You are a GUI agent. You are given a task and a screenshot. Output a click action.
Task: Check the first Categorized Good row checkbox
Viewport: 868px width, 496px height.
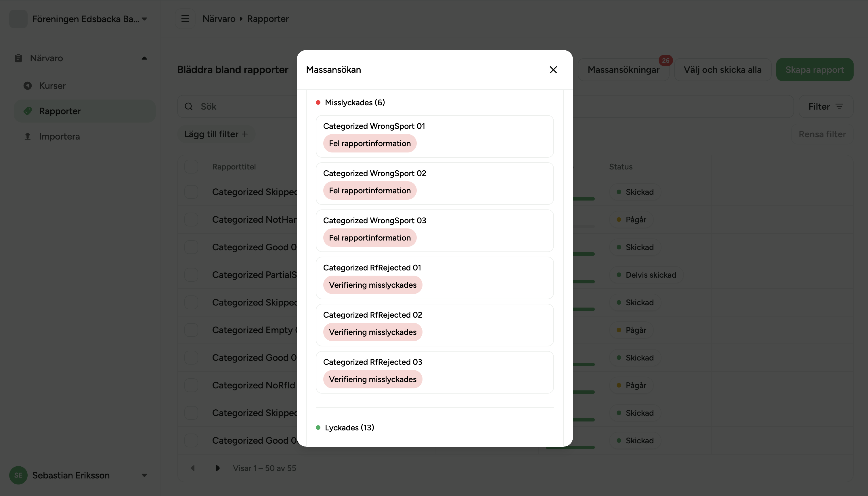pos(191,247)
